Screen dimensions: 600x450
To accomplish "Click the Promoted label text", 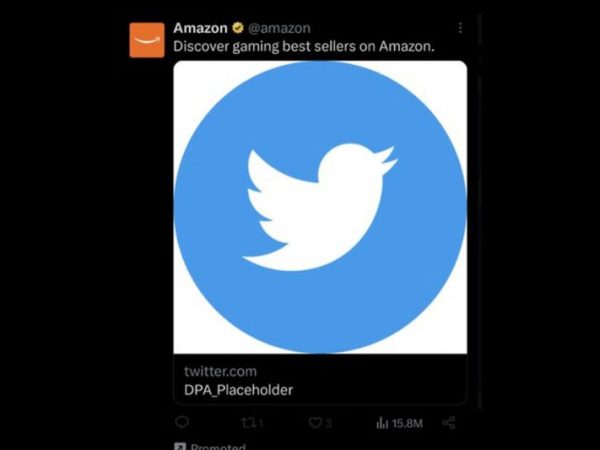I will 218,447.
